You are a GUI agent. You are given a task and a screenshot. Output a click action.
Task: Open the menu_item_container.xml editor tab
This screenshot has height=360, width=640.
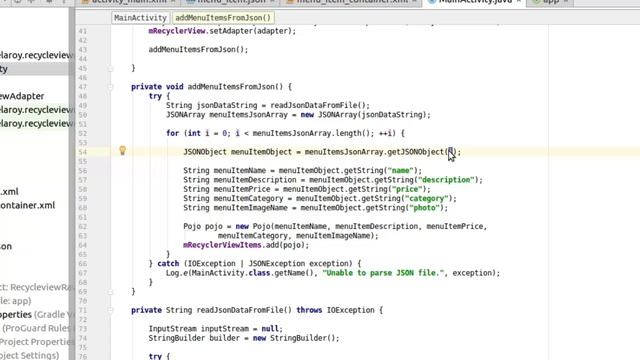pyautogui.click(x=351, y=2)
